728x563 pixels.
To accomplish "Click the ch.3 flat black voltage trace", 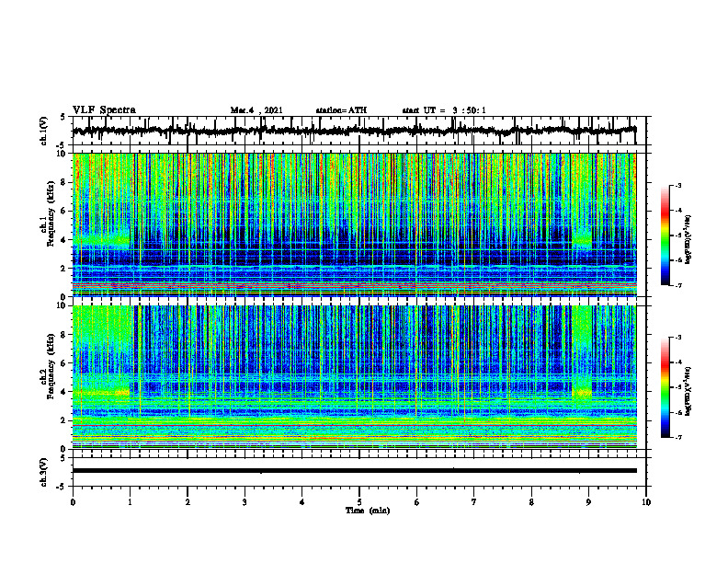I will 355,471.
